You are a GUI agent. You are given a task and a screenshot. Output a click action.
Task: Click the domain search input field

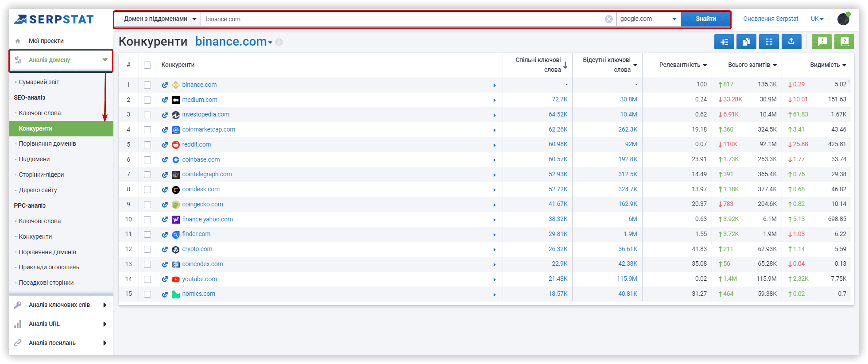(x=403, y=19)
